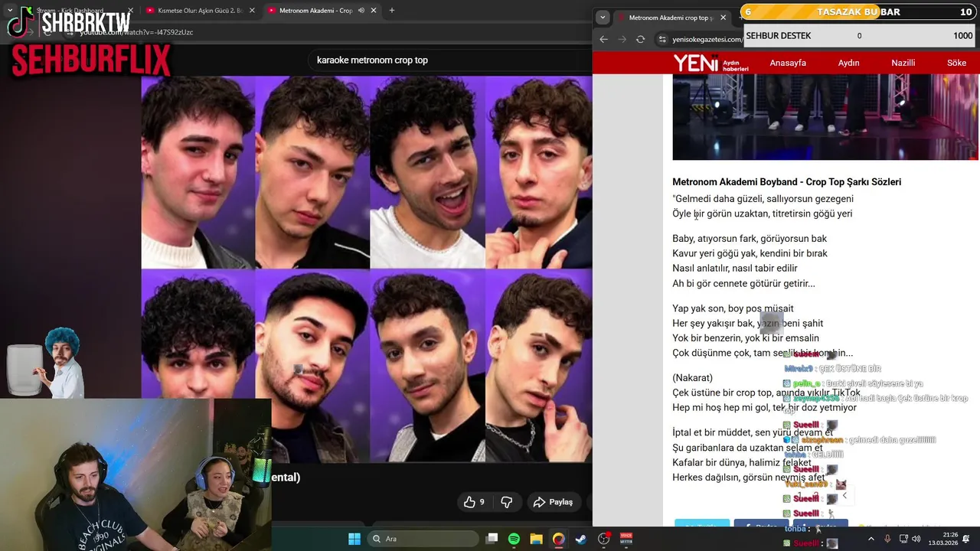Click the yenisokegazetesi.com address bar
The height and width of the screenshot is (551, 980).
[x=707, y=39]
